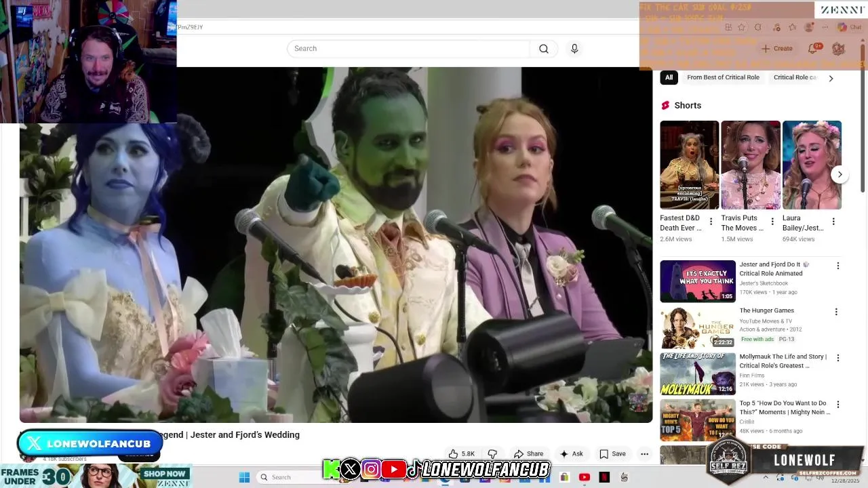Click the Ask button
The image size is (868, 488).
[571, 453]
